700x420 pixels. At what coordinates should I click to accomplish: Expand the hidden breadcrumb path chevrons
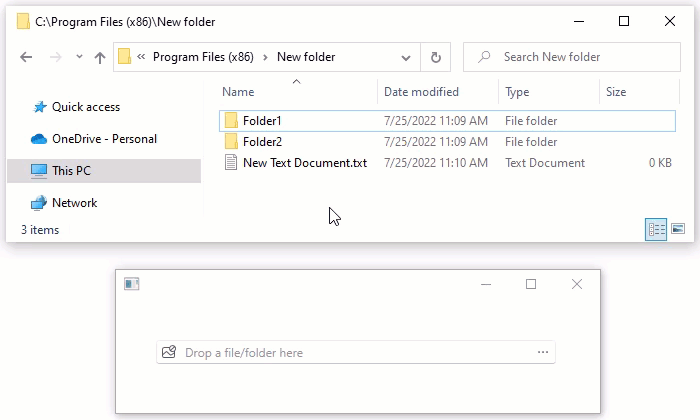click(x=141, y=57)
